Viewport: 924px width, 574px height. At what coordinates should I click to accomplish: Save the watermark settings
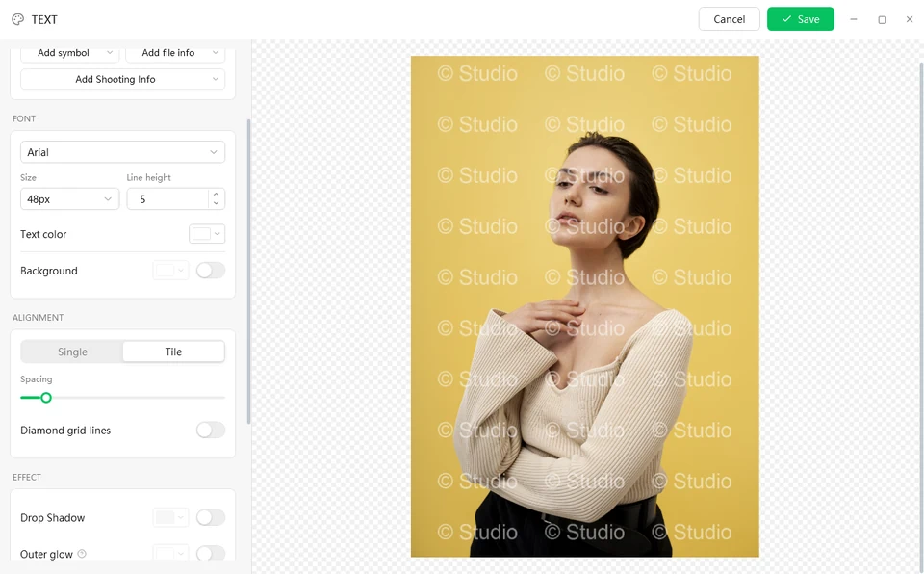point(800,19)
